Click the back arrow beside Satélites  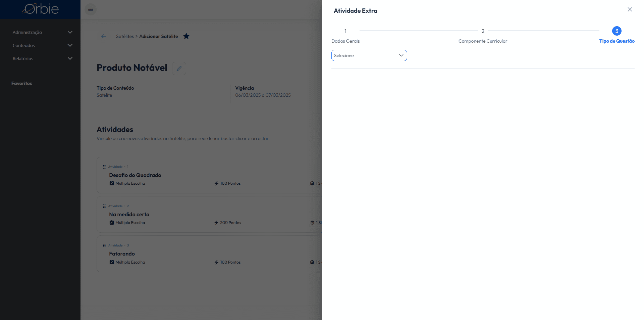coord(104,36)
